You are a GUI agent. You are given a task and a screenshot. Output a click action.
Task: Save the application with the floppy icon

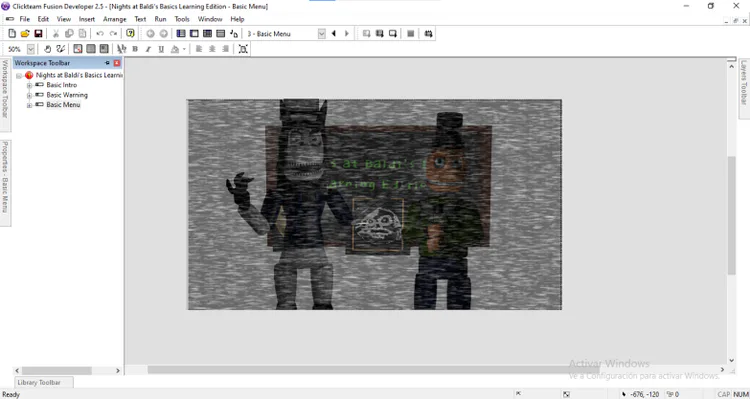(38, 33)
